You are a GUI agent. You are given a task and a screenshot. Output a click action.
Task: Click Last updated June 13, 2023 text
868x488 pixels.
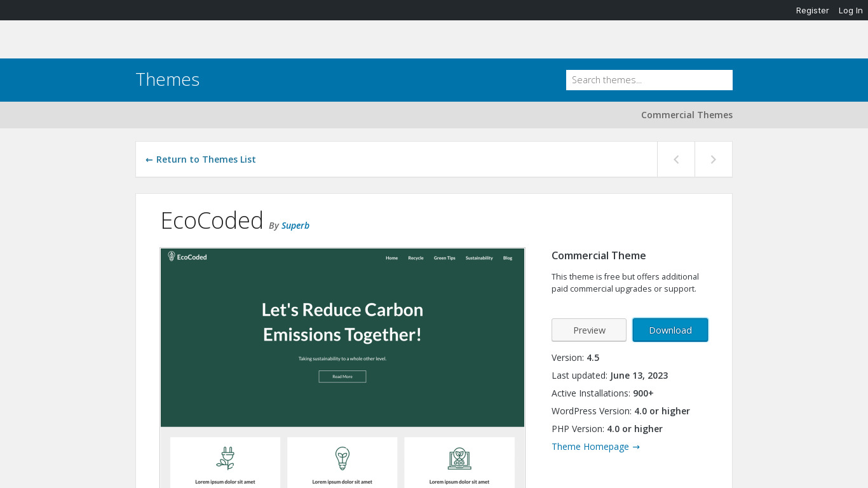click(x=610, y=376)
